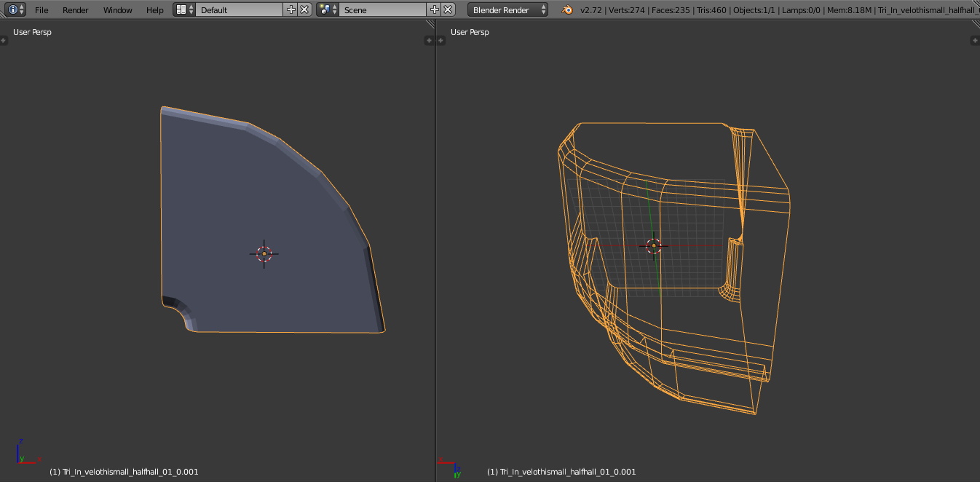Add a new scene with plus icon
This screenshot has height=482, width=980.
click(435, 9)
